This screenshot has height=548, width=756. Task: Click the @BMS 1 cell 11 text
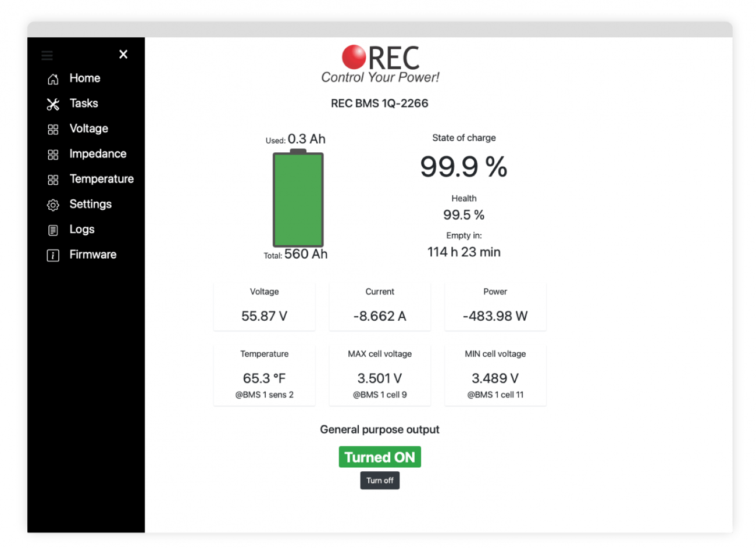point(495,395)
